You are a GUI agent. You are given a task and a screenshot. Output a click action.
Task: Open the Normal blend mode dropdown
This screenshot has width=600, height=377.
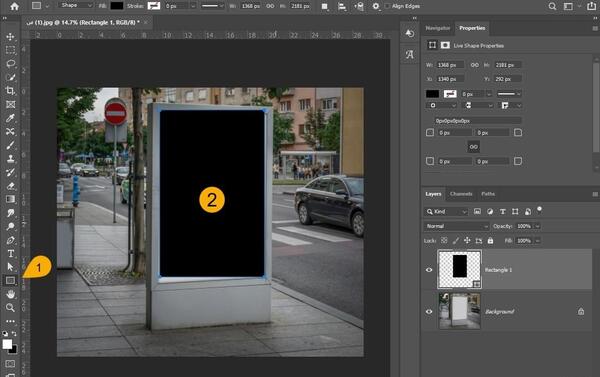point(456,226)
